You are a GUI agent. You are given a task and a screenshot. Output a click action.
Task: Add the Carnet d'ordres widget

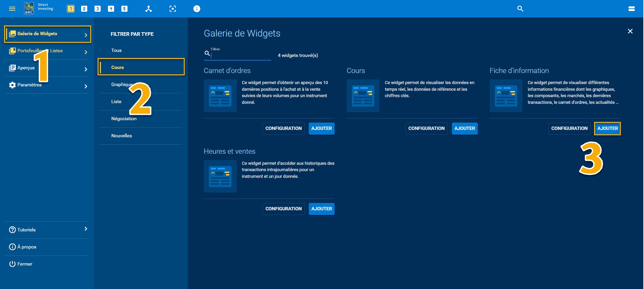[321, 128]
